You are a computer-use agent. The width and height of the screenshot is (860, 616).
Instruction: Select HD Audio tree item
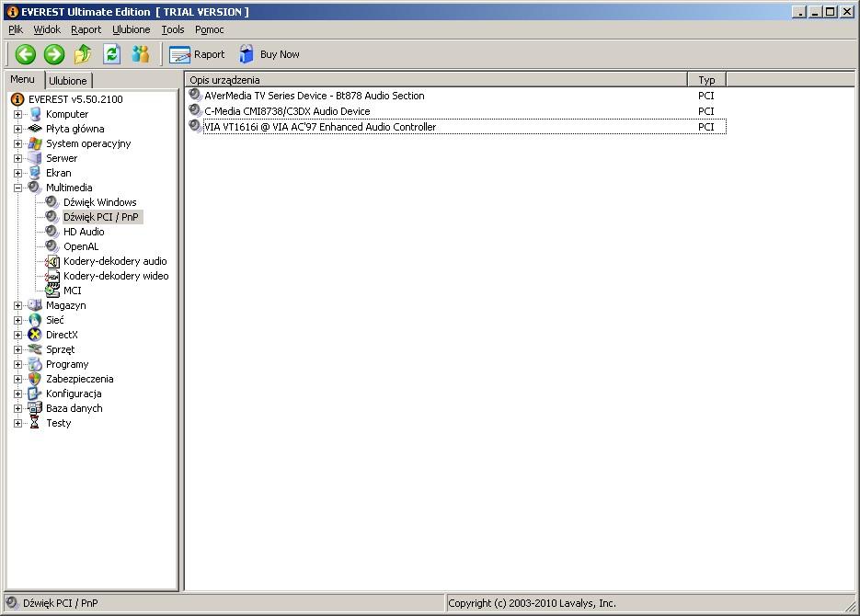pos(84,232)
